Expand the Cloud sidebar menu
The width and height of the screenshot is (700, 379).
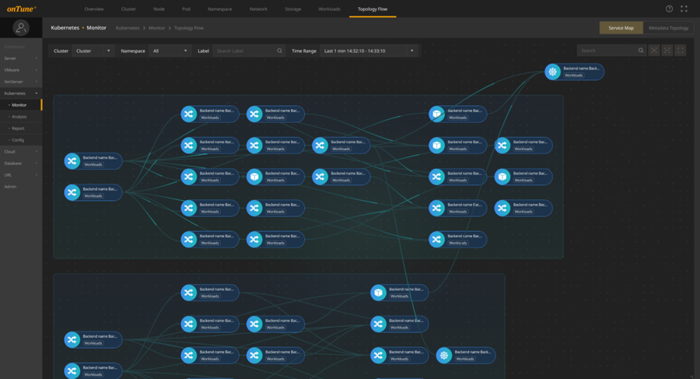coord(21,152)
